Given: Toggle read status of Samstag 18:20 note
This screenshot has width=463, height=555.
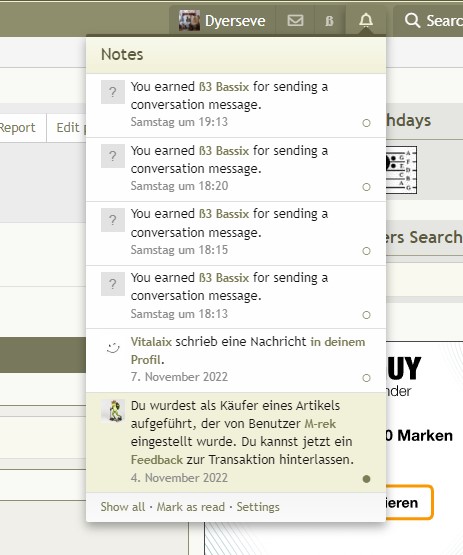Looking at the screenshot, I should (366, 187).
